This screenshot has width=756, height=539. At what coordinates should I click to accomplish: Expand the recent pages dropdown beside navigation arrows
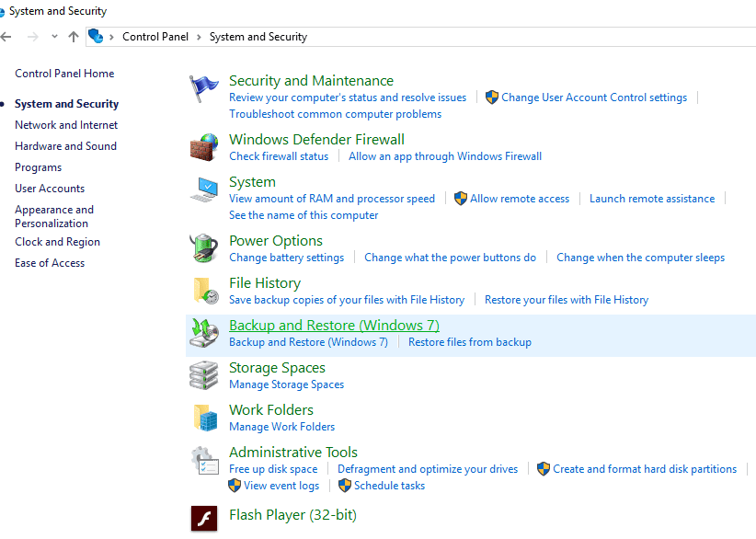(x=53, y=36)
